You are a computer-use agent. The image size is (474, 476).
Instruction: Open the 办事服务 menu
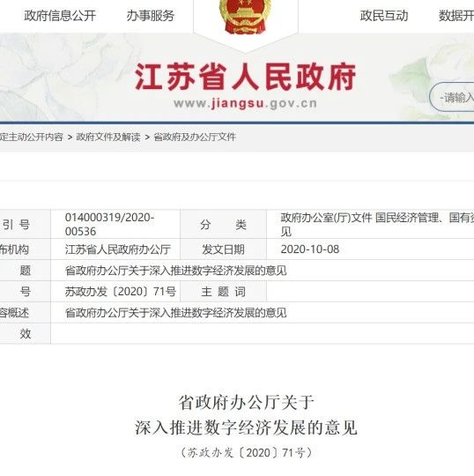pos(151,16)
